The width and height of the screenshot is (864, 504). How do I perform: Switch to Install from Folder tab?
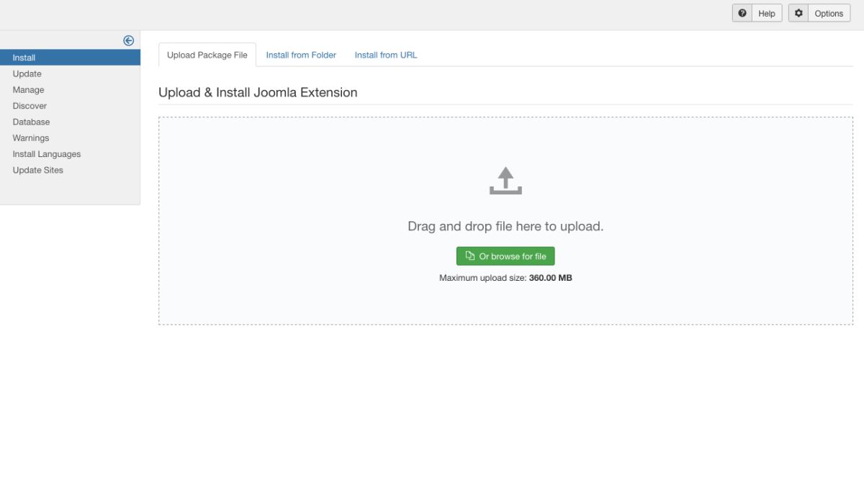[x=301, y=55]
